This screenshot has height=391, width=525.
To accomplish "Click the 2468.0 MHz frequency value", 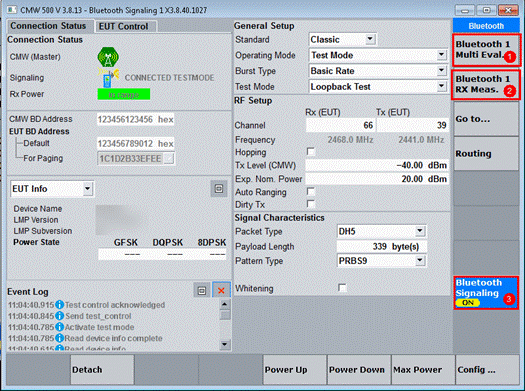I will point(350,140).
